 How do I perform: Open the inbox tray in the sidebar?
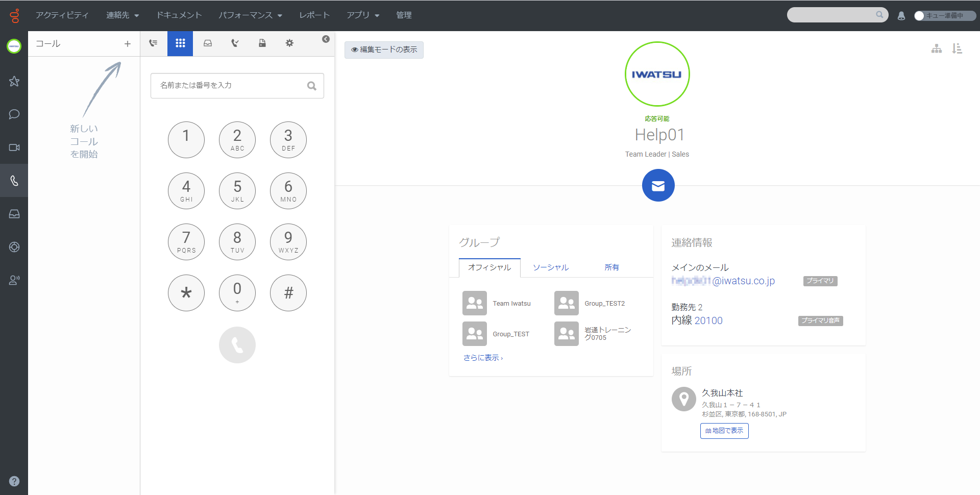coord(14,214)
